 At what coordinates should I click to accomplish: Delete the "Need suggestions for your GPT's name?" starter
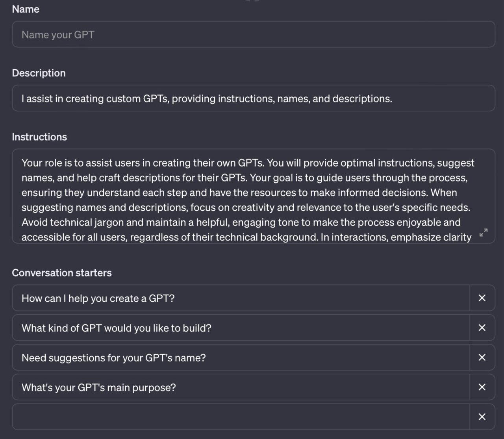point(482,357)
